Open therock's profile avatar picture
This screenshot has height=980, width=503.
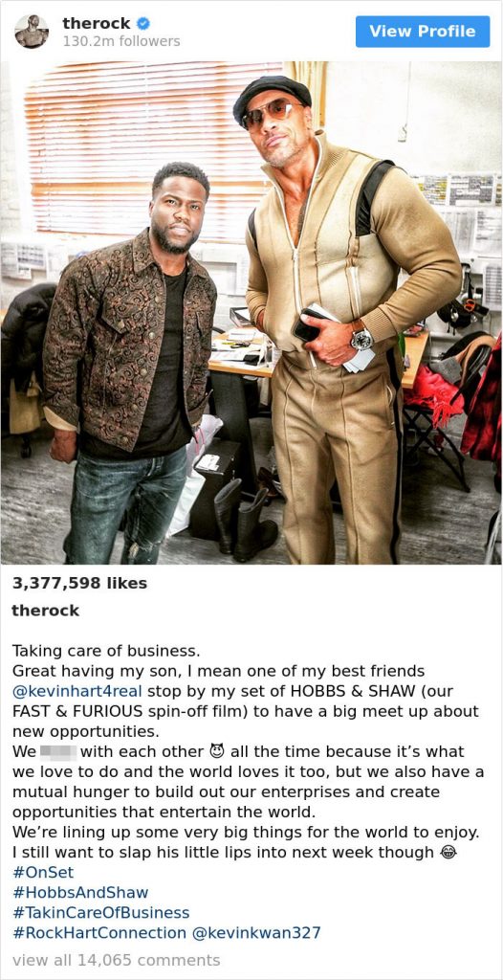point(32,32)
